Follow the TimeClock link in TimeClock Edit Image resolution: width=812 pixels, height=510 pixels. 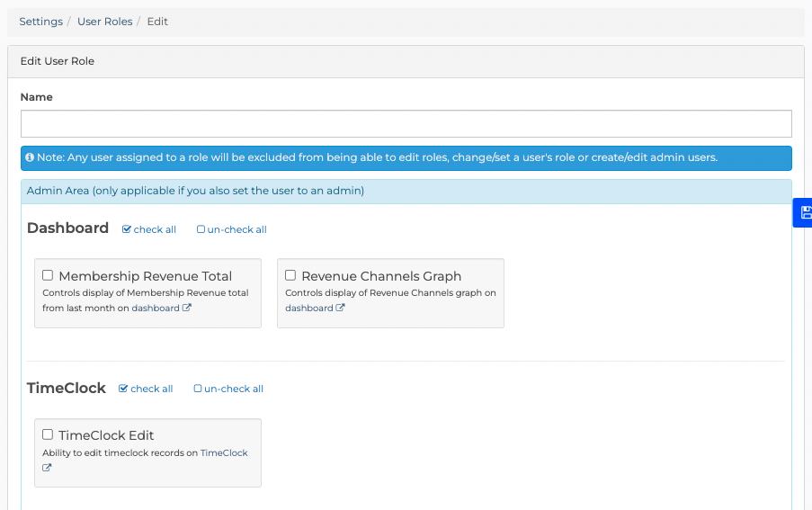(224, 452)
